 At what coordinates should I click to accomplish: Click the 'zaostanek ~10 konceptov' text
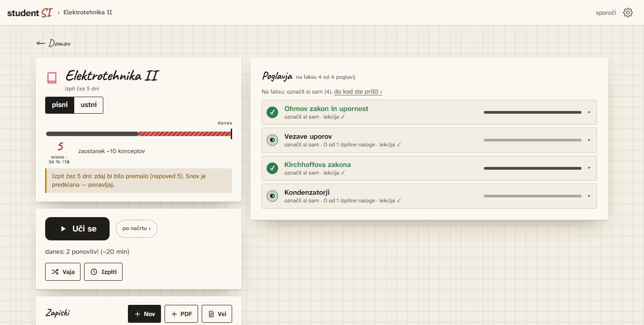(x=111, y=151)
